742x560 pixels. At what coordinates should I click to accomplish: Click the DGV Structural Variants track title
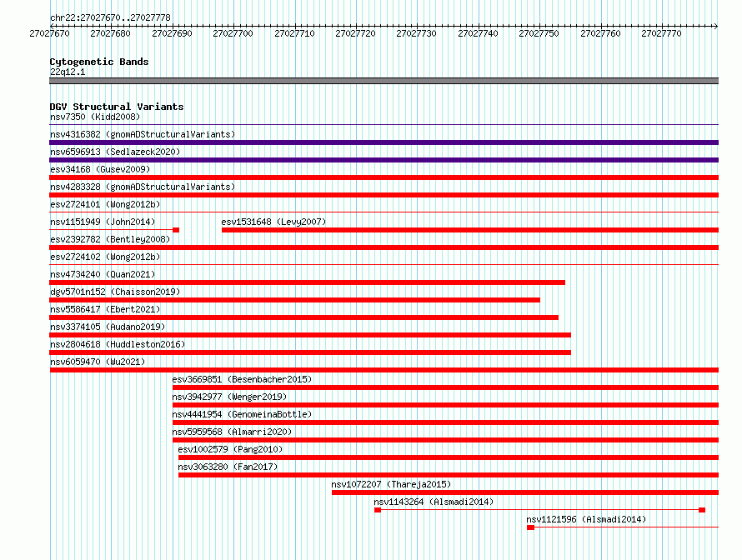pos(117,107)
